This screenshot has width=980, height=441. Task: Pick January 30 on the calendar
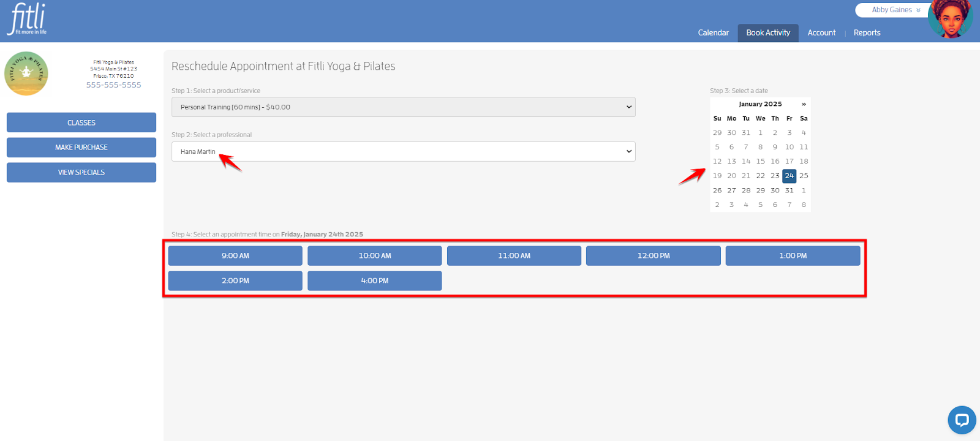[775, 190]
